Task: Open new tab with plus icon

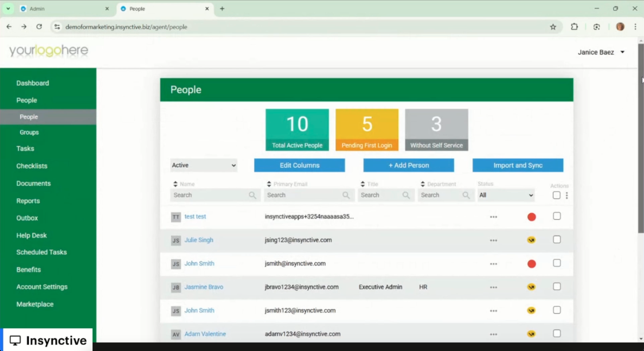Action: point(222,9)
